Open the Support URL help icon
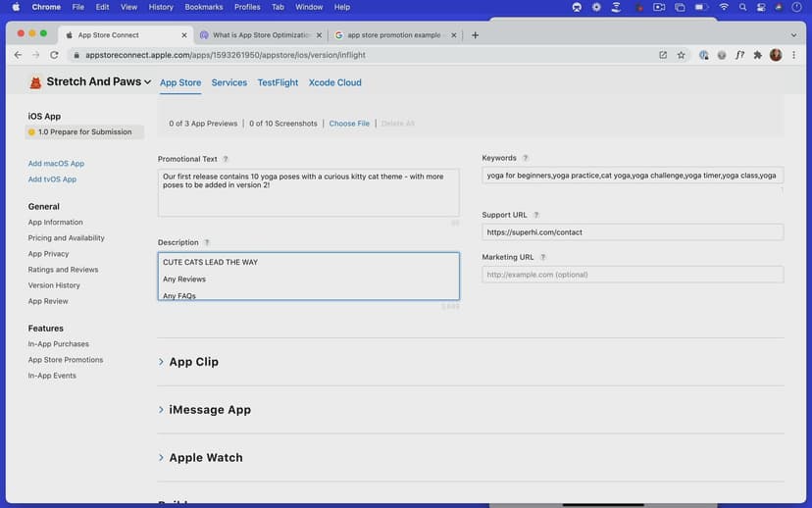The image size is (812, 508). 536,215
